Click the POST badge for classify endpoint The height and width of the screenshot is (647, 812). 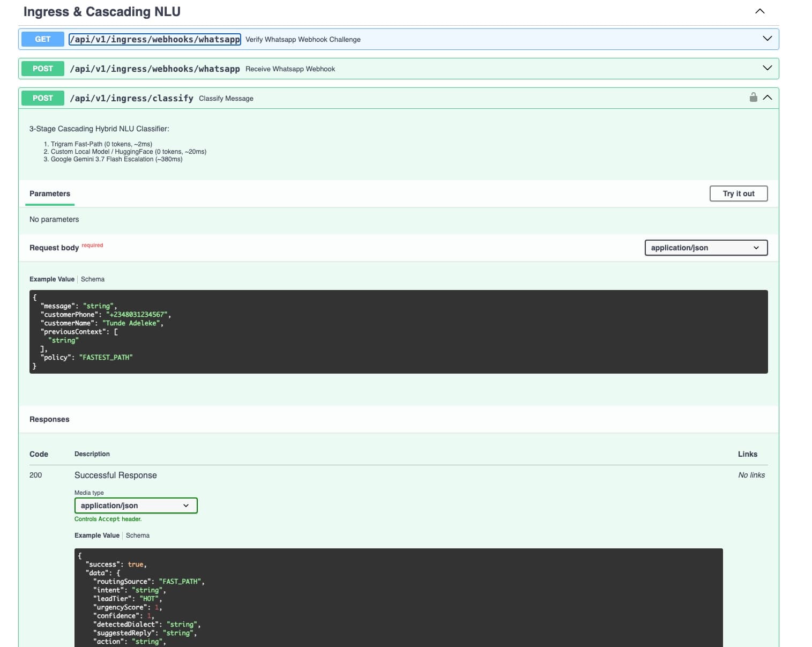[43, 98]
